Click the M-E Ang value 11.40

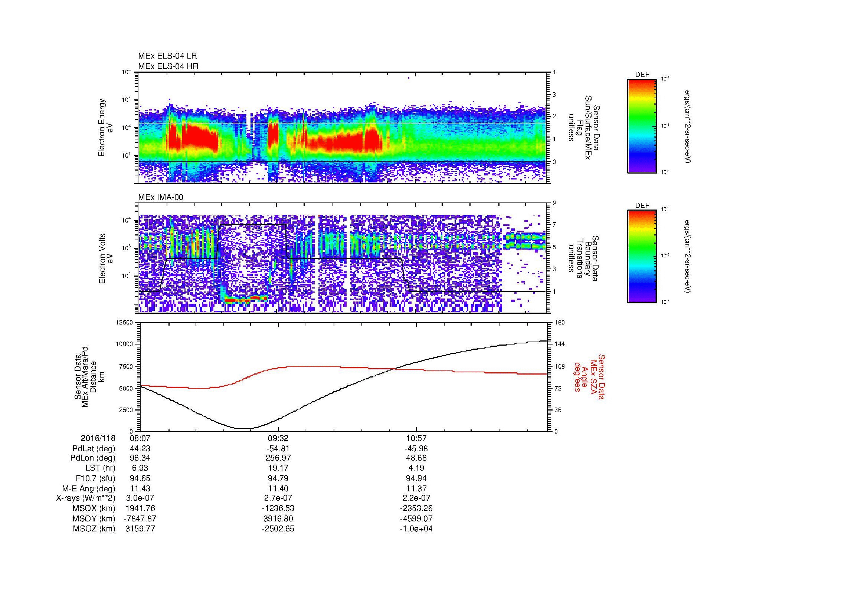[278, 488]
